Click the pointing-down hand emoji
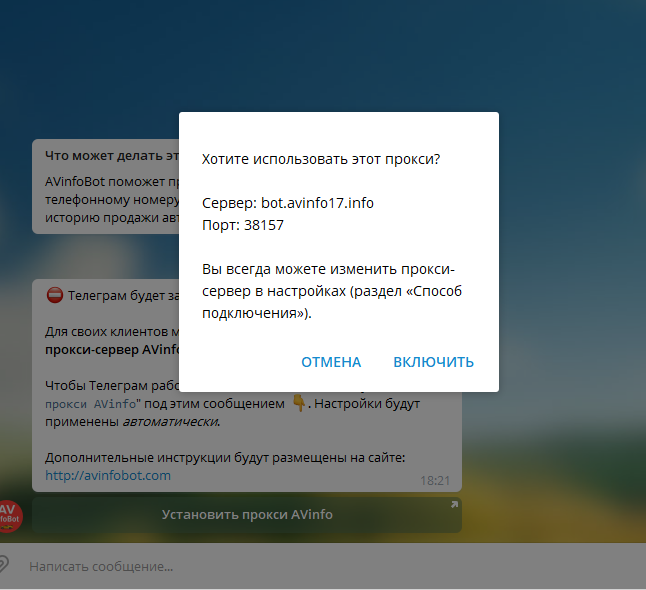 point(299,403)
